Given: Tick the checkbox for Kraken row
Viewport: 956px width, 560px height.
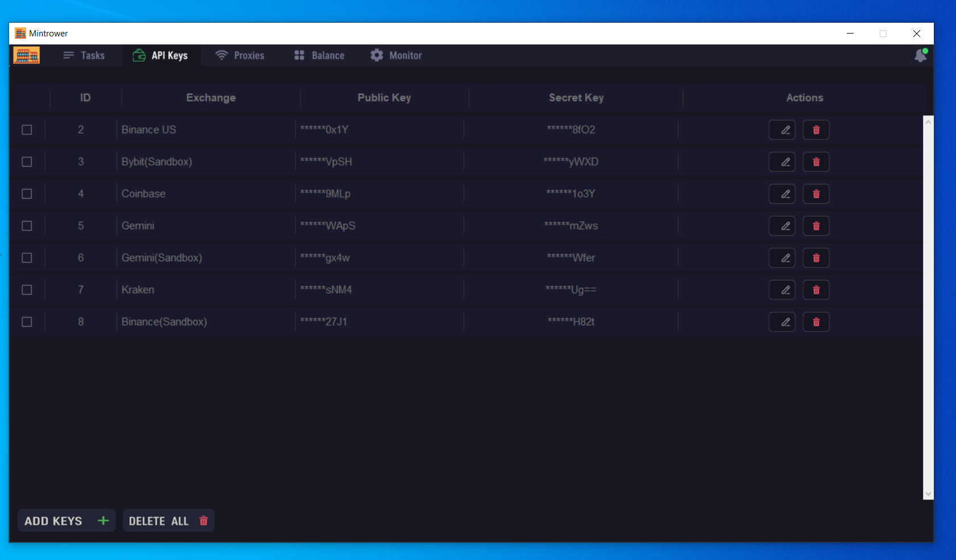Looking at the screenshot, I should [27, 290].
